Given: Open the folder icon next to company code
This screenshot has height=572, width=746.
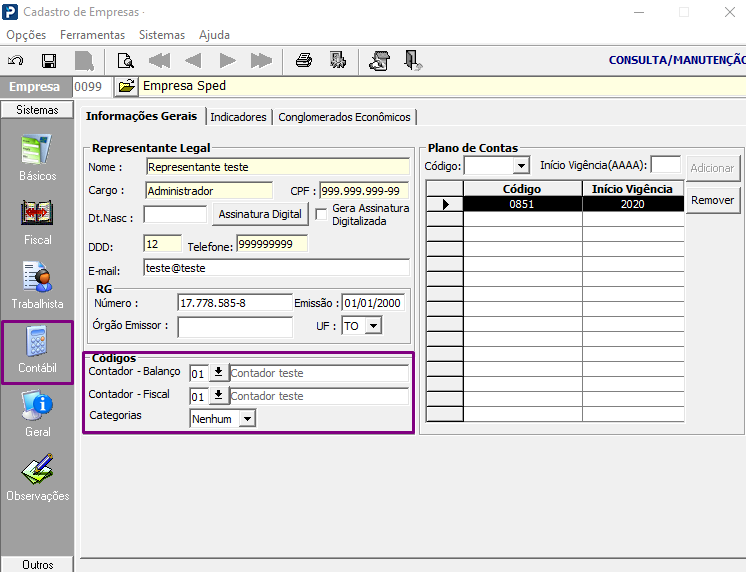Looking at the screenshot, I should coord(126,87).
